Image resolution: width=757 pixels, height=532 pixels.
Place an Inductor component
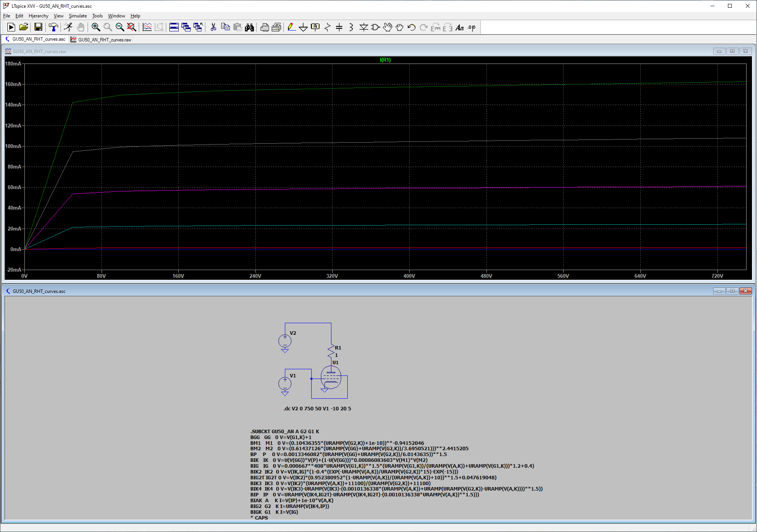coord(351,27)
